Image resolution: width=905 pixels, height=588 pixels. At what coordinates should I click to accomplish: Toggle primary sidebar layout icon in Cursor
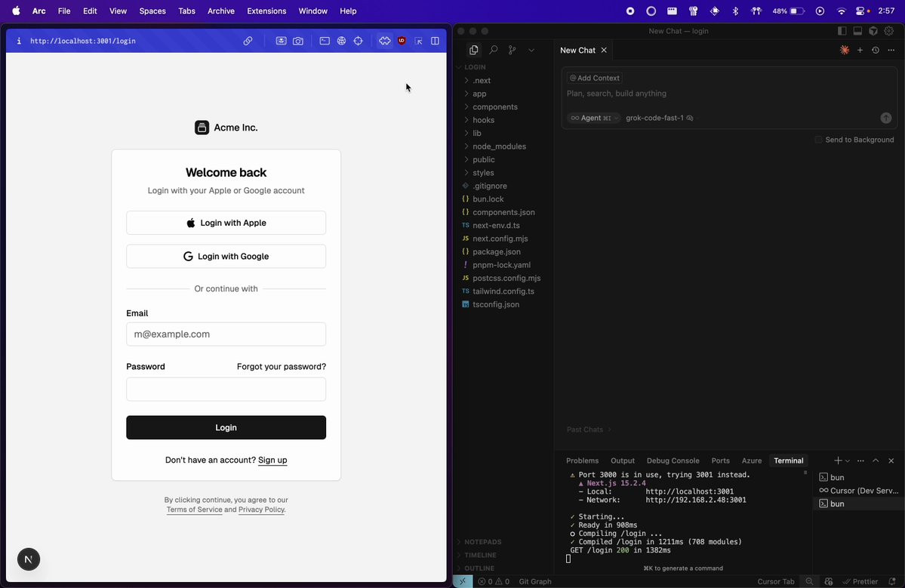(x=842, y=31)
